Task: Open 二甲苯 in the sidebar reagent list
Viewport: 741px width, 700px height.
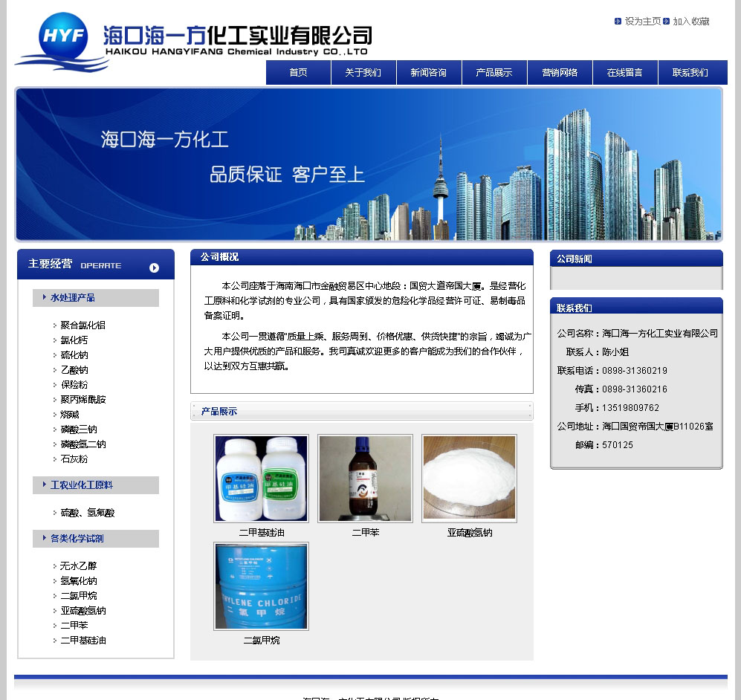Action: point(74,626)
